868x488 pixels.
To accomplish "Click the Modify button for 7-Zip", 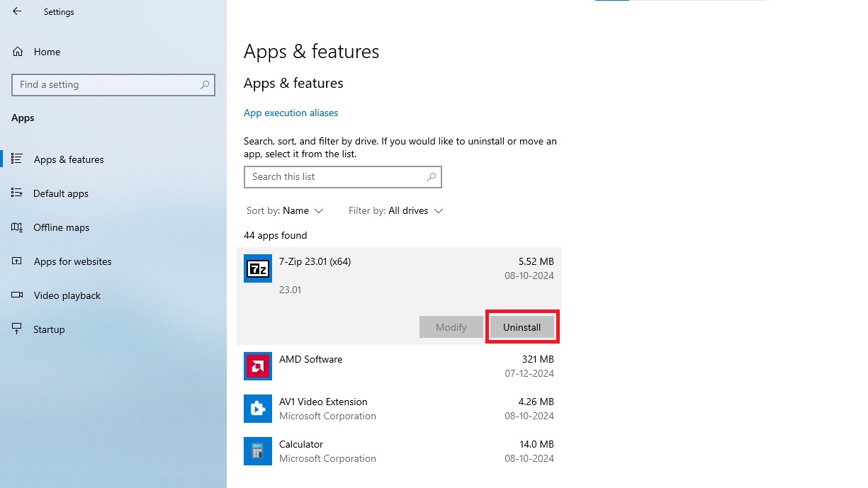I will coord(451,327).
